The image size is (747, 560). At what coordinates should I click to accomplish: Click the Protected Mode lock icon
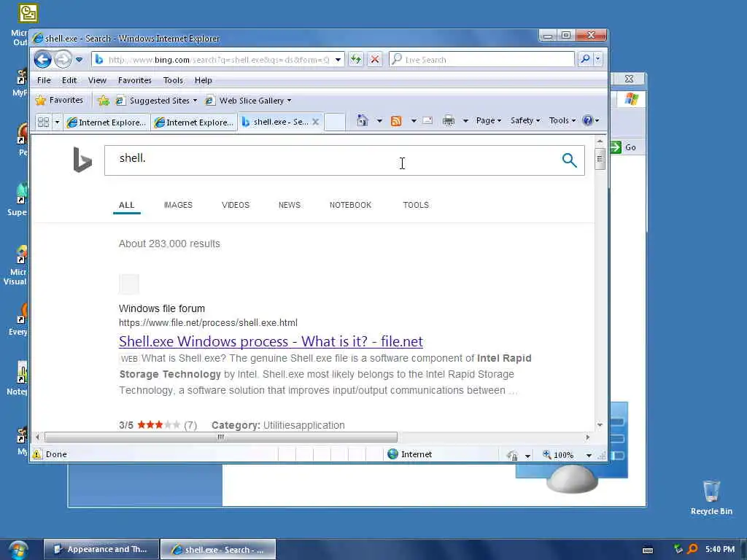[513, 455]
